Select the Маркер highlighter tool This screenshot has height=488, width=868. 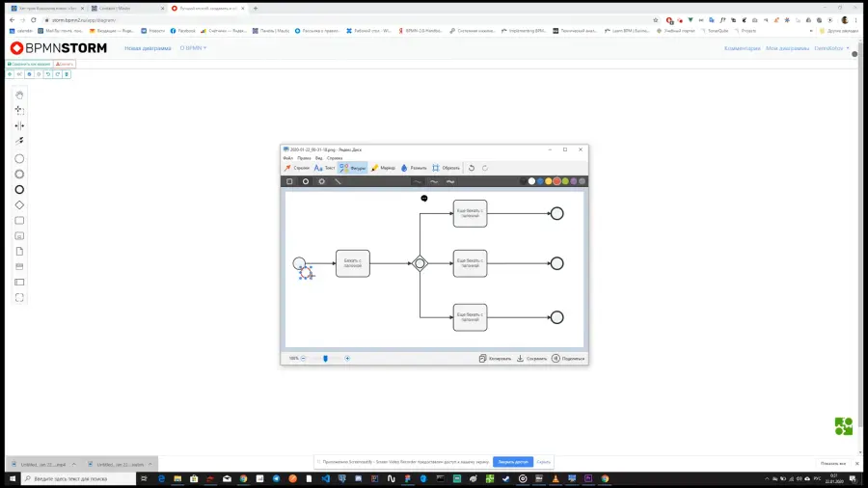[x=383, y=168]
